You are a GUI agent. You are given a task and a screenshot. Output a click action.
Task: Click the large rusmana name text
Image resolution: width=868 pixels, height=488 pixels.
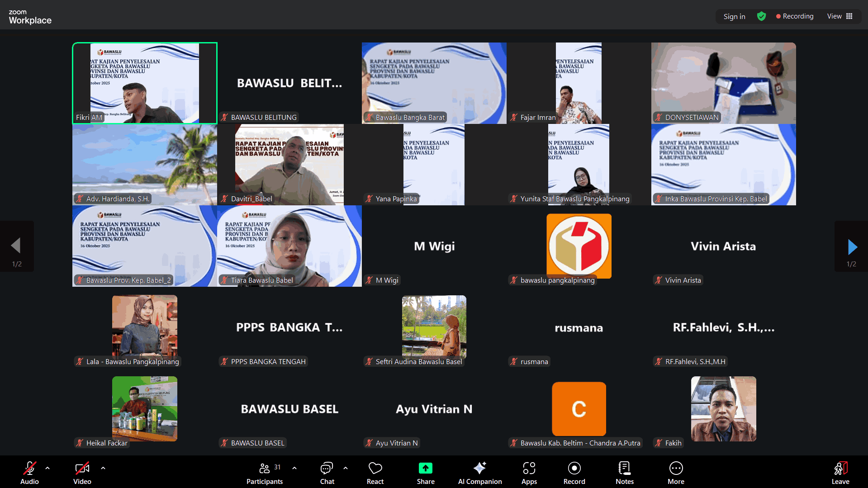click(579, 328)
